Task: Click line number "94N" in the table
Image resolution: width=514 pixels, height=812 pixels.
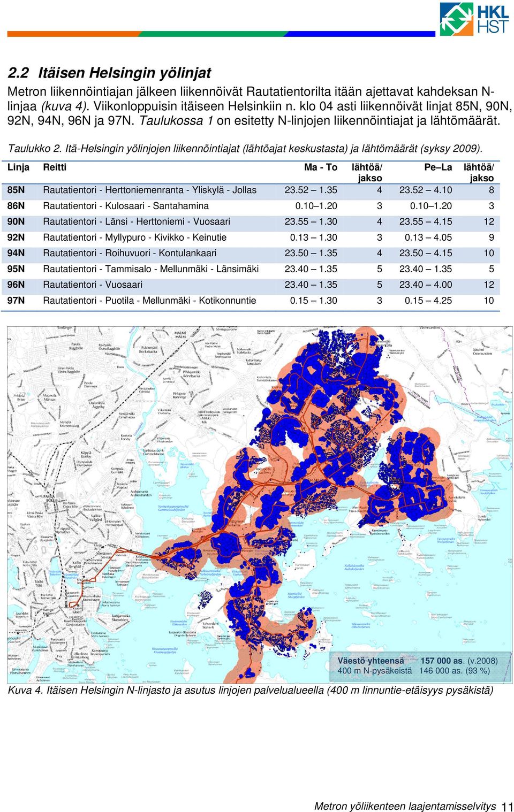Action: pos(16,253)
